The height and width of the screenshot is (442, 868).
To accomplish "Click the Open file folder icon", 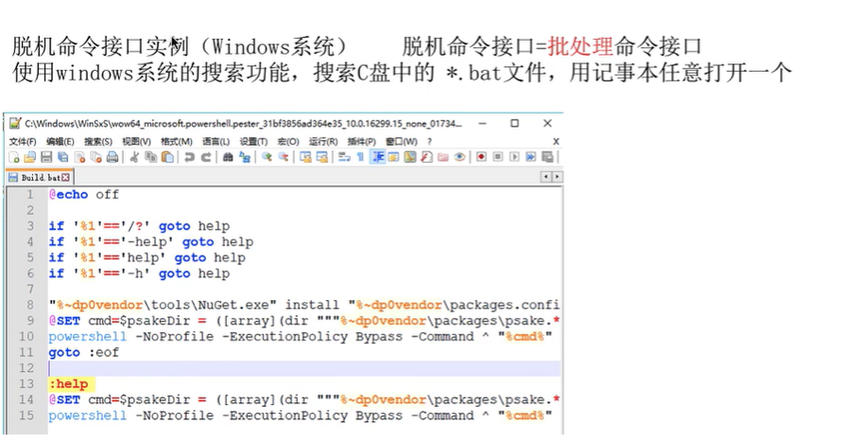I will pyautogui.click(x=30, y=157).
